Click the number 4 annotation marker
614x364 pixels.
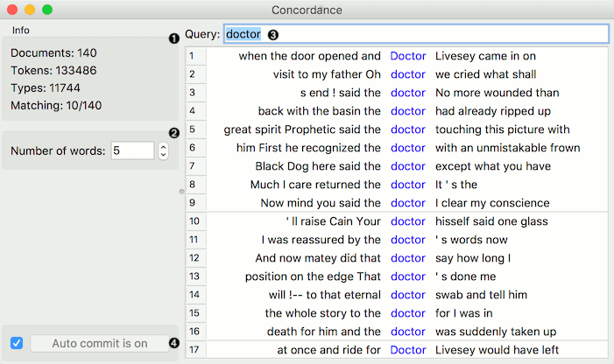(x=173, y=343)
